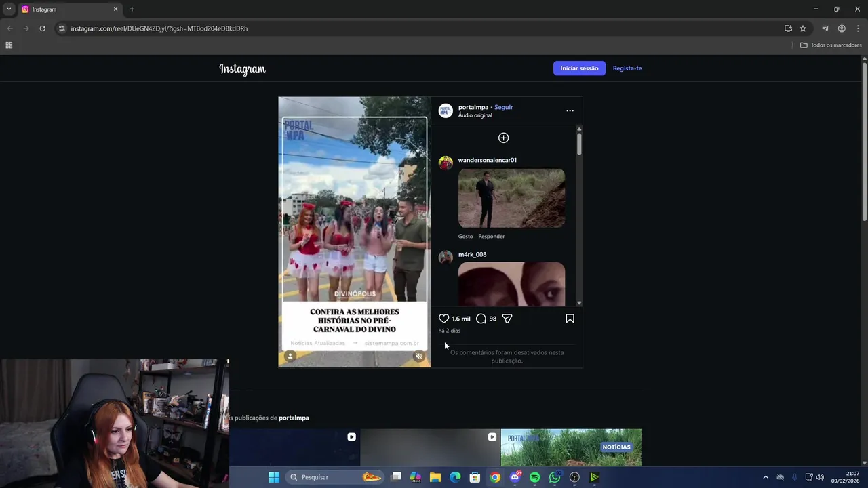Save the post with the bookmark icon

pos(570,319)
